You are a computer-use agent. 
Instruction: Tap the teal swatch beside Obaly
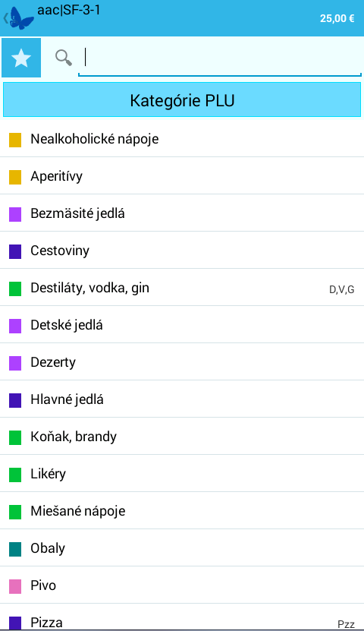point(15,549)
